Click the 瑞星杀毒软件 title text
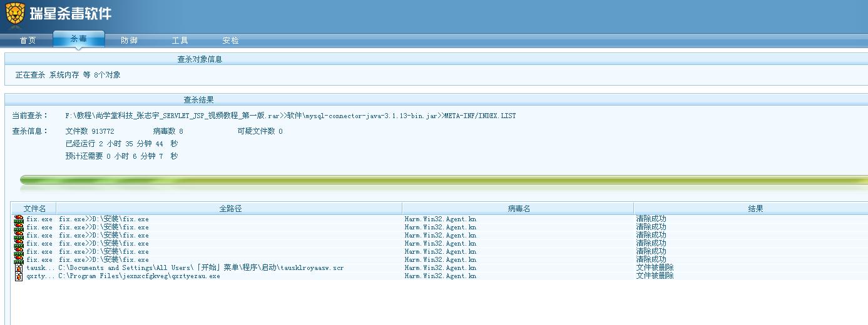Screen dimensions: 868x325 coord(70,14)
